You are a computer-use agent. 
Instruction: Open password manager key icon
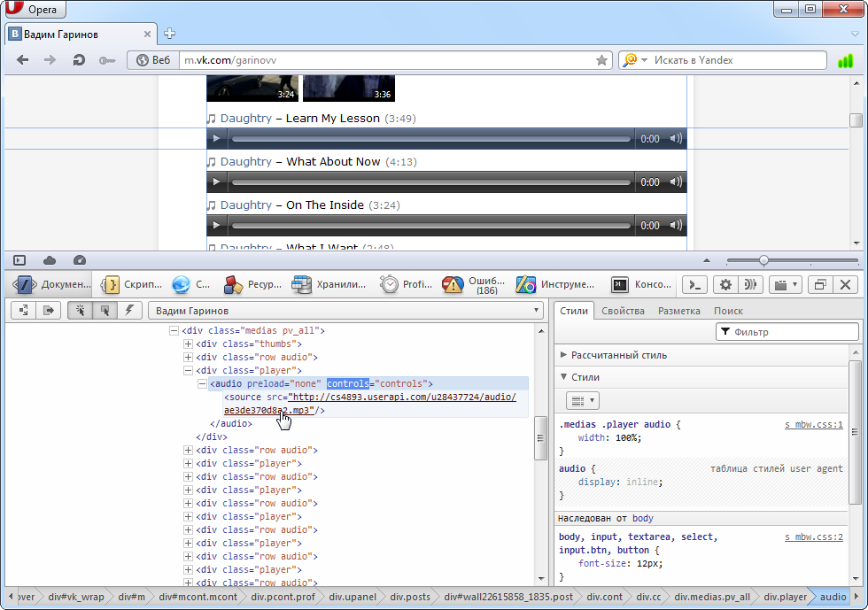107,60
